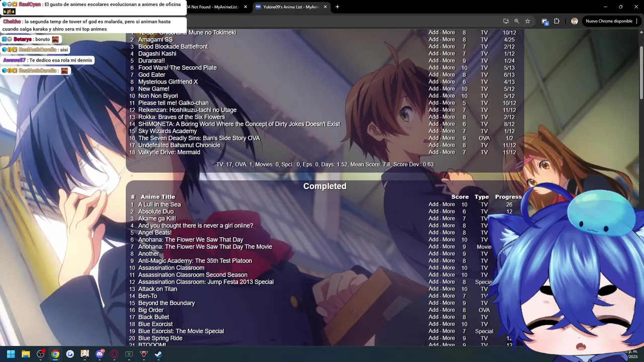
Task: Click the 1/24 progress for Durarara!!
Action: [x=509, y=61]
